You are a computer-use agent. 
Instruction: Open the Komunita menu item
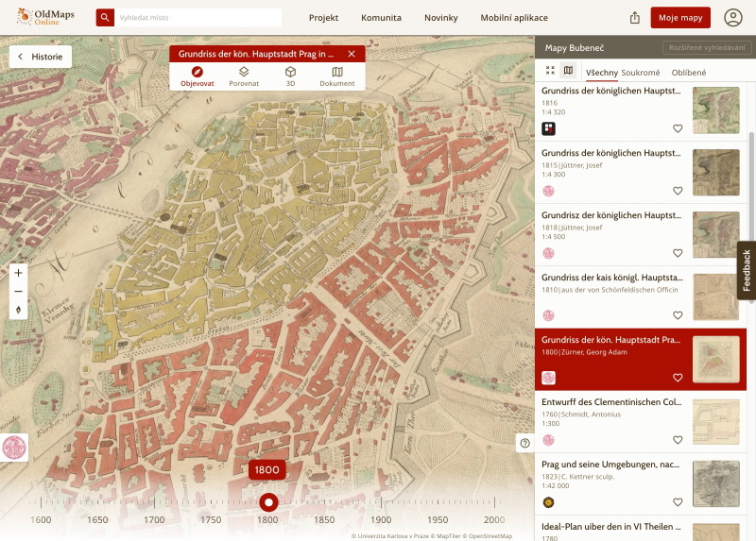click(x=381, y=18)
